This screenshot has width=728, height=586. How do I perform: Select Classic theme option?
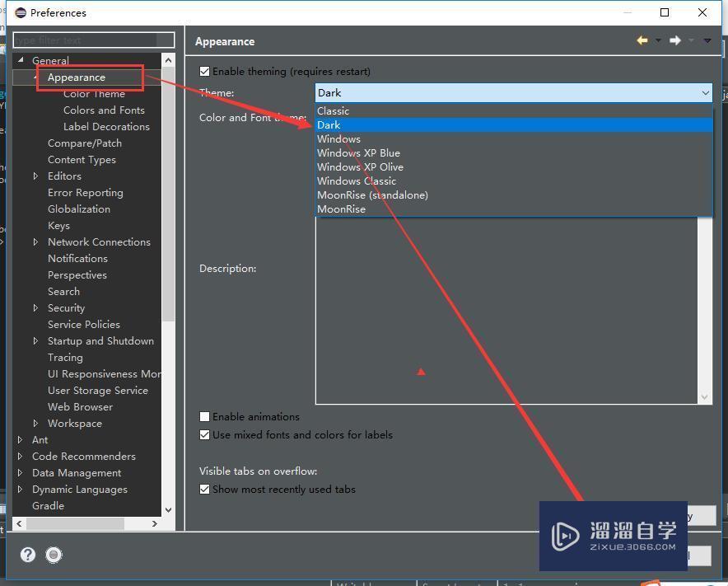click(x=514, y=111)
